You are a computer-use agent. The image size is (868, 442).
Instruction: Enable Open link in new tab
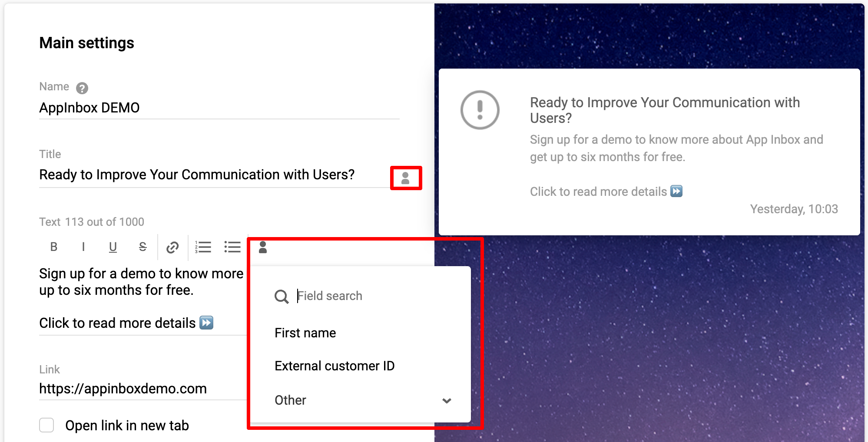pos(46,425)
